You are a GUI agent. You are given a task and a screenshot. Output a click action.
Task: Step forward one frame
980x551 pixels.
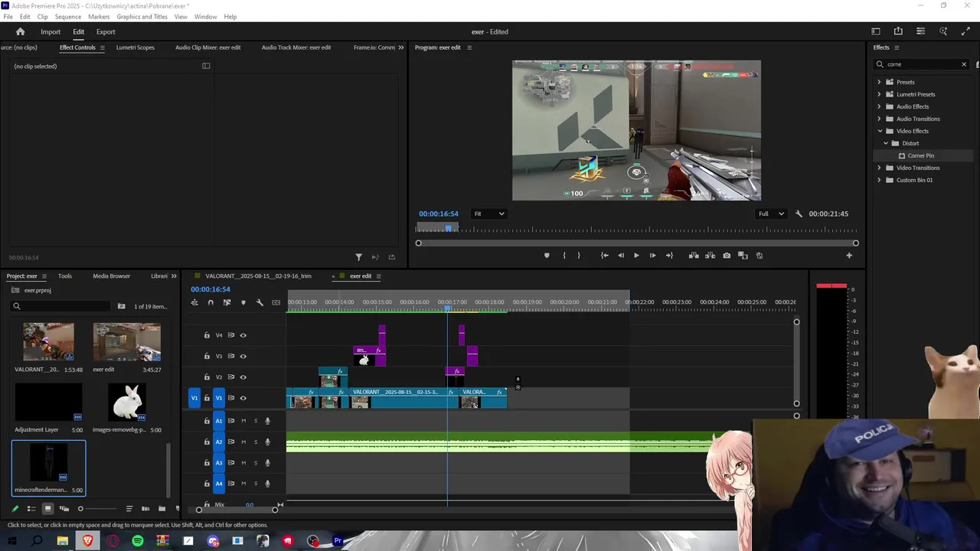[652, 256]
